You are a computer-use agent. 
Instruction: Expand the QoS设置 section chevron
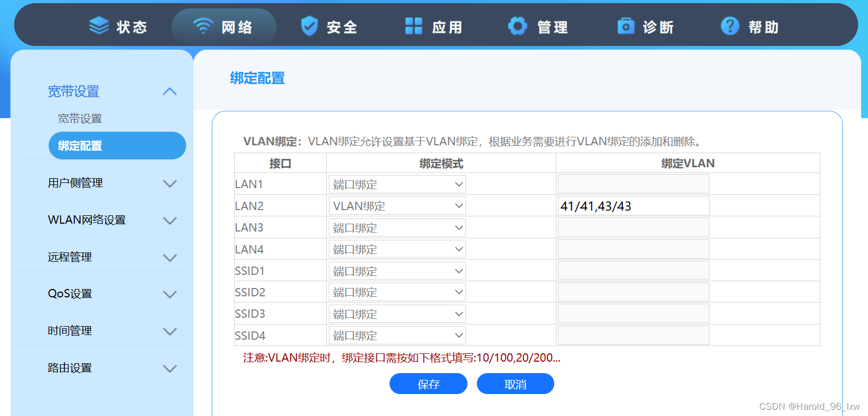coord(170,294)
